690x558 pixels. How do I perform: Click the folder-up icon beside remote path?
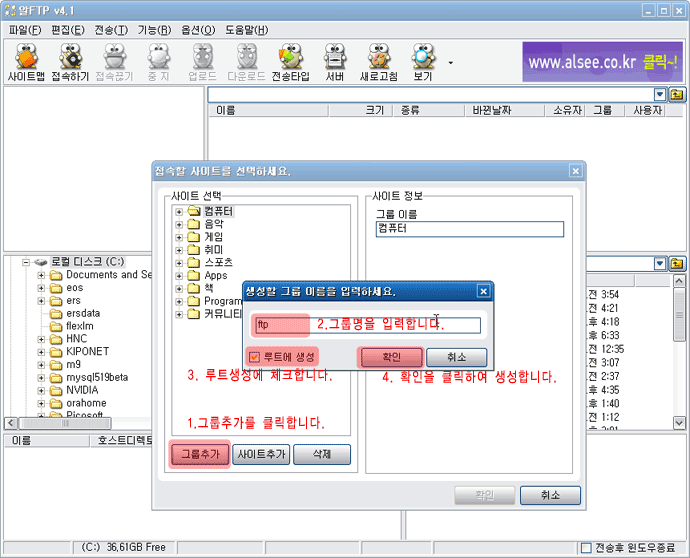pos(677,94)
